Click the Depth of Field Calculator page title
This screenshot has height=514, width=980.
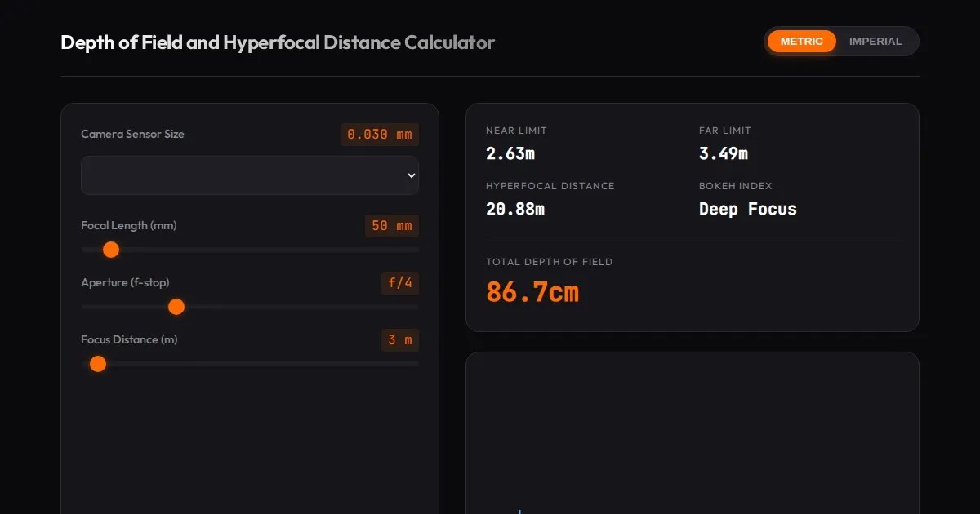click(x=278, y=42)
